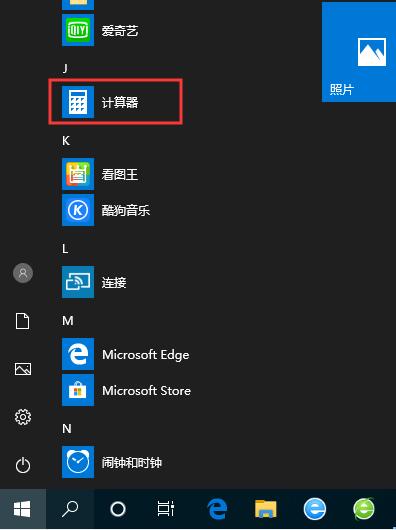Open the user account avatar

click(x=23, y=273)
